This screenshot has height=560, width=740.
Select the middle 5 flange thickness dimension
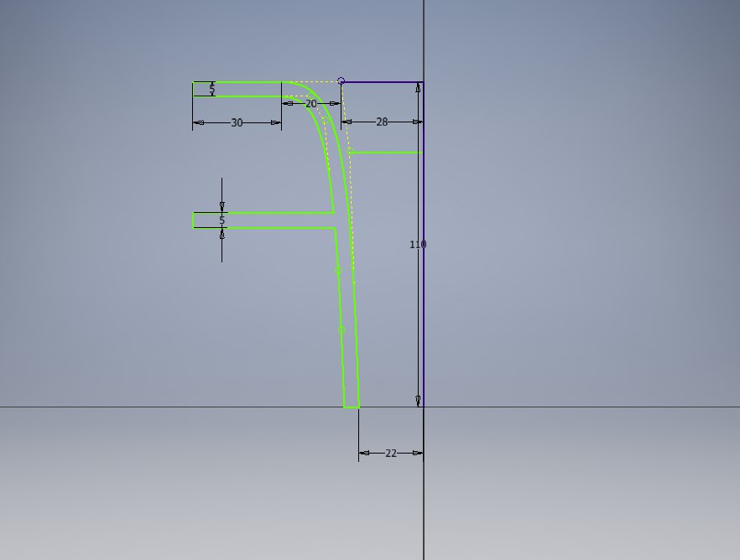tap(221, 220)
